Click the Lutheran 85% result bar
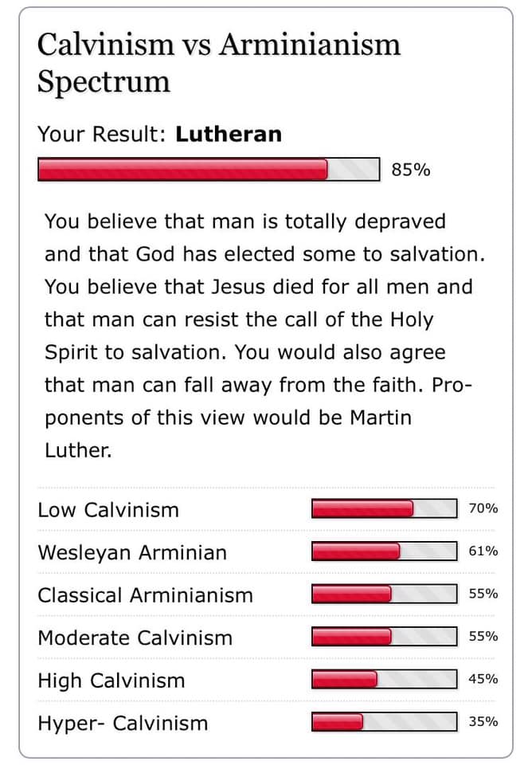Viewport: 532px width, 765px height. tap(209, 169)
